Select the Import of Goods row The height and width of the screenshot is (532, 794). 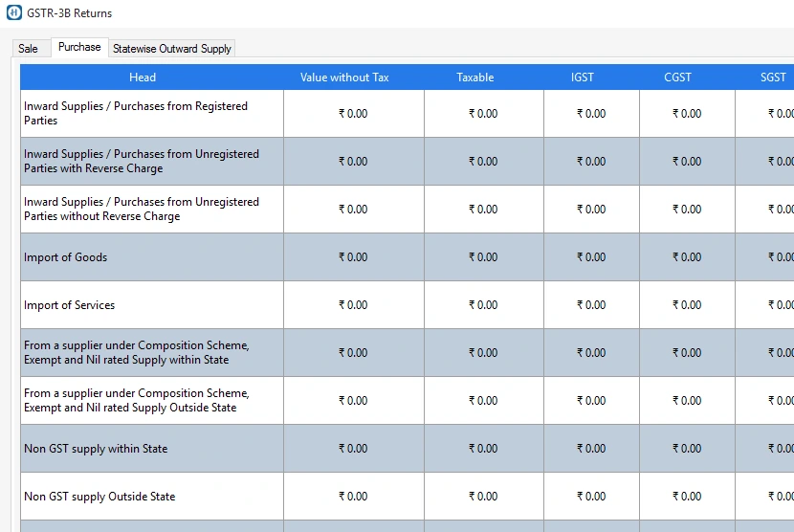point(66,257)
